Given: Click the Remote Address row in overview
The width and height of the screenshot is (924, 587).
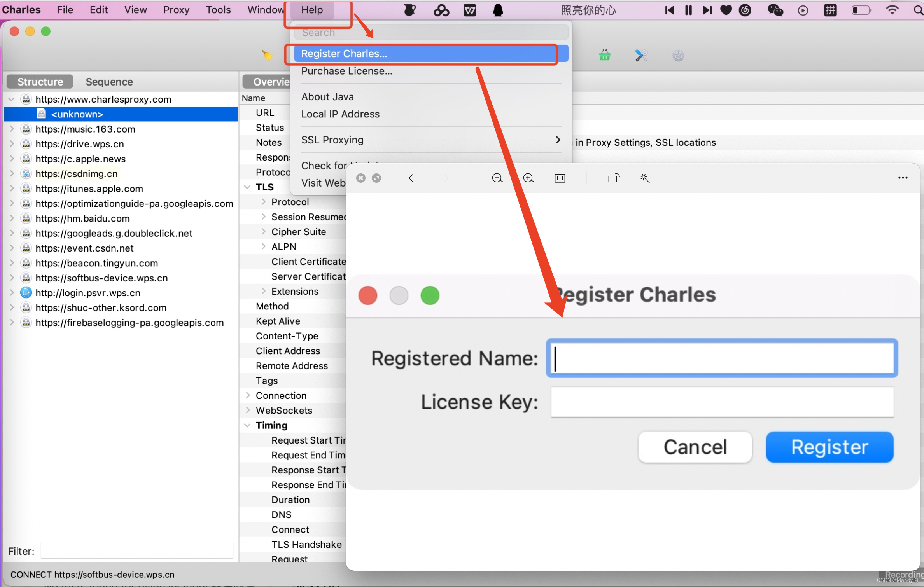Looking at the screenshot, I should [x=293, y=365].
